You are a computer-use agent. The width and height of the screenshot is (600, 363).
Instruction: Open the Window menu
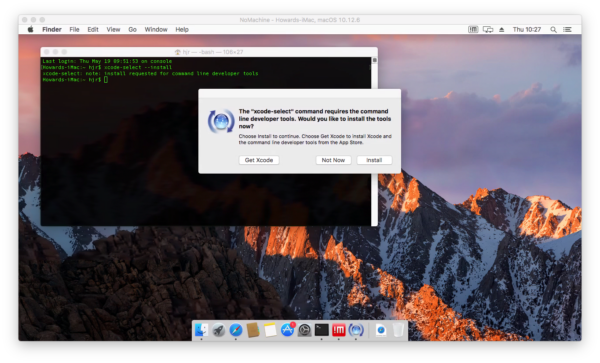click(x=156, y=29)
